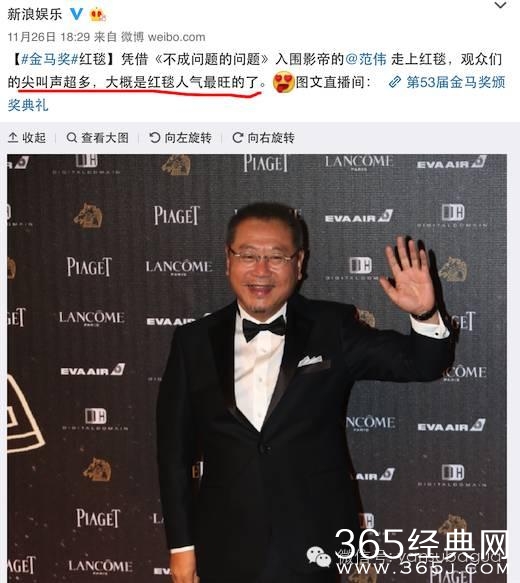Click the magnifier icon for 查看大图
The width and height of the screenshot is (520, 583).
pos(72,138)
